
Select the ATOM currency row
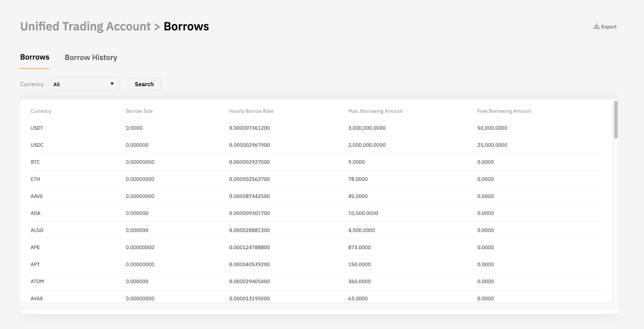[37, 282]
